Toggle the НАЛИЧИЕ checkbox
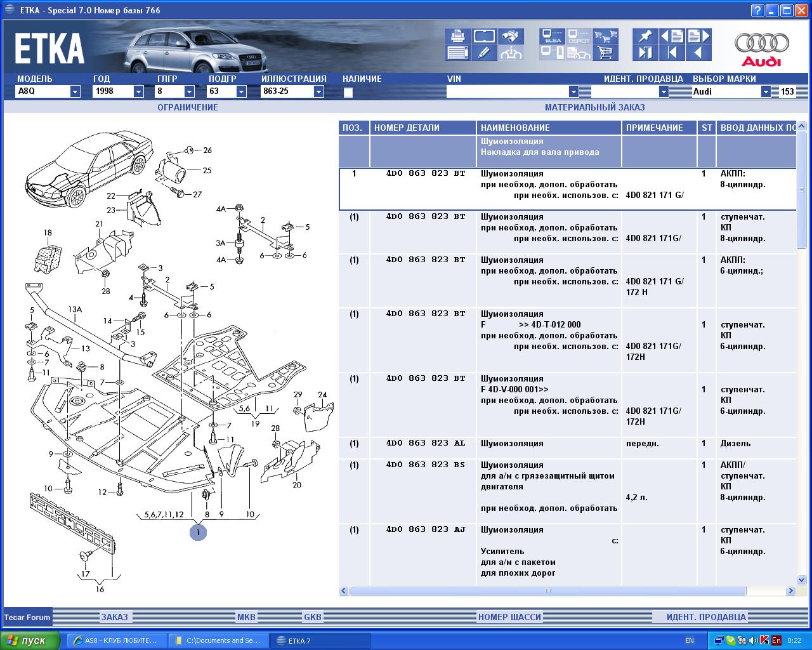The height and width of the screenshot is (650, 812). click(348, 92)
